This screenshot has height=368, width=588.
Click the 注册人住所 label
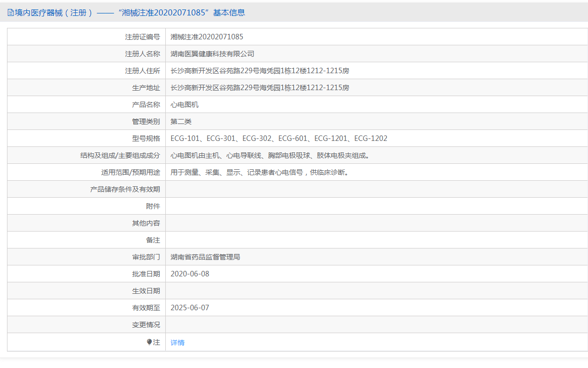[x=142, y=71]
